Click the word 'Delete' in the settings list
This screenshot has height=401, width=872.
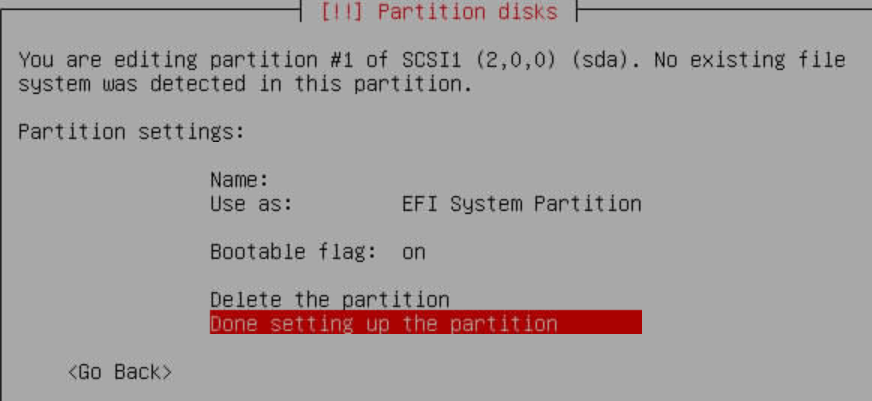[246, 300]
